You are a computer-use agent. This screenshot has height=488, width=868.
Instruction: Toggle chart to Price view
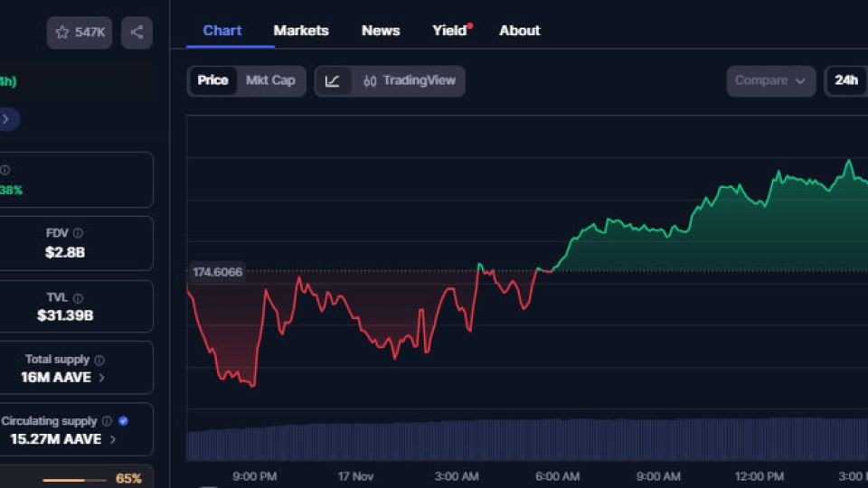point(212,80)
